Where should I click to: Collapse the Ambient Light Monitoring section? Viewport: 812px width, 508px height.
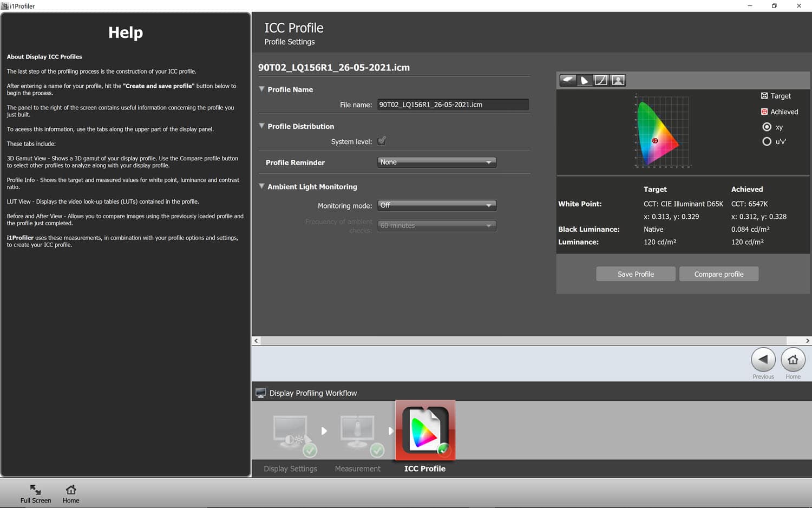(262, 186)
